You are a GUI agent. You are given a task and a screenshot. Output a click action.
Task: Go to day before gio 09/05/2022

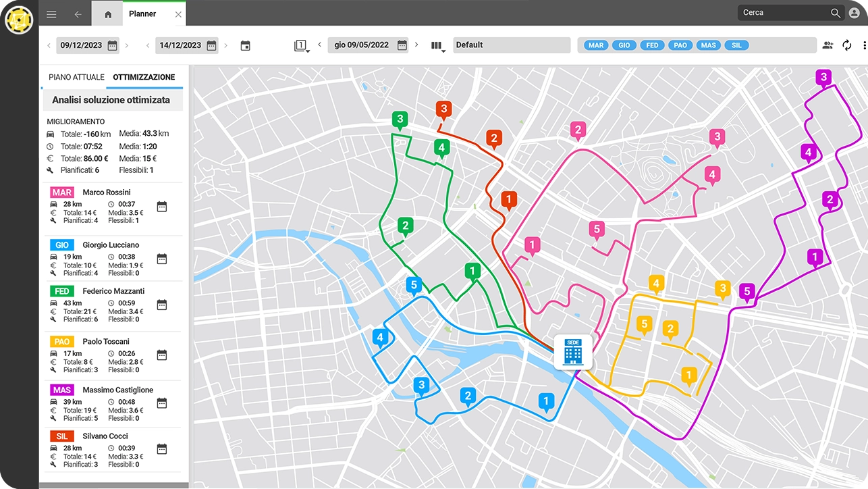pos(319,45)
